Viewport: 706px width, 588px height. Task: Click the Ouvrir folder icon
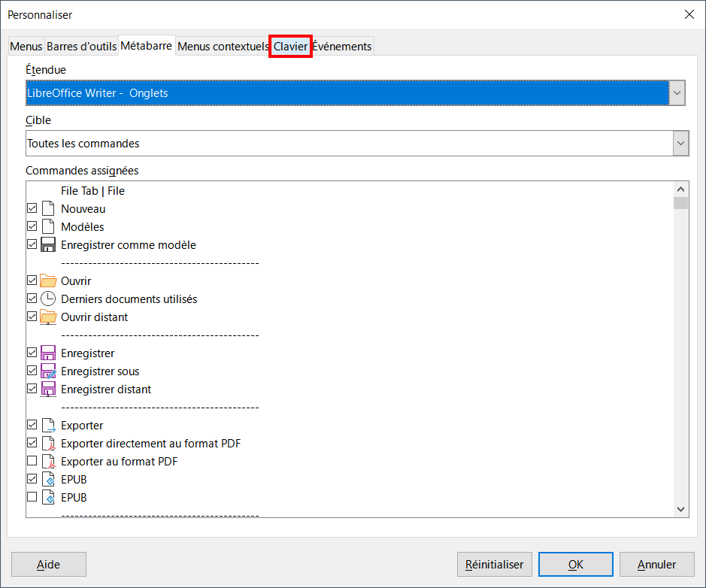click(x=48, y=280)
